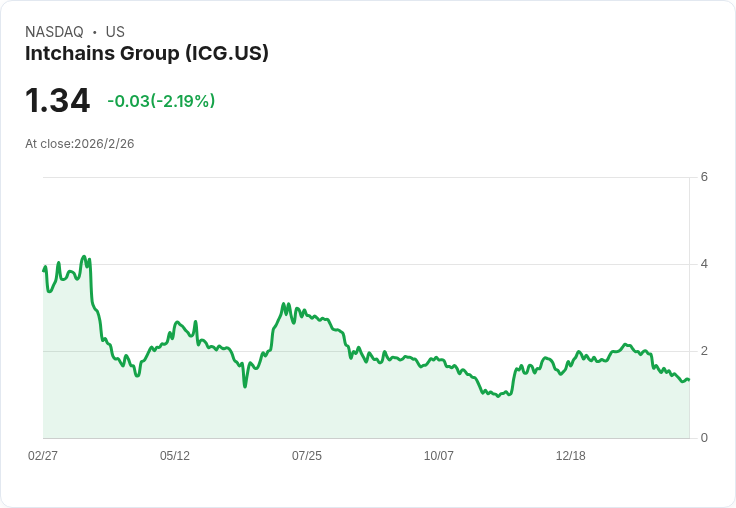The image size is (736, 508).
Task: Click the y-axis label 6
Action: 705,177
